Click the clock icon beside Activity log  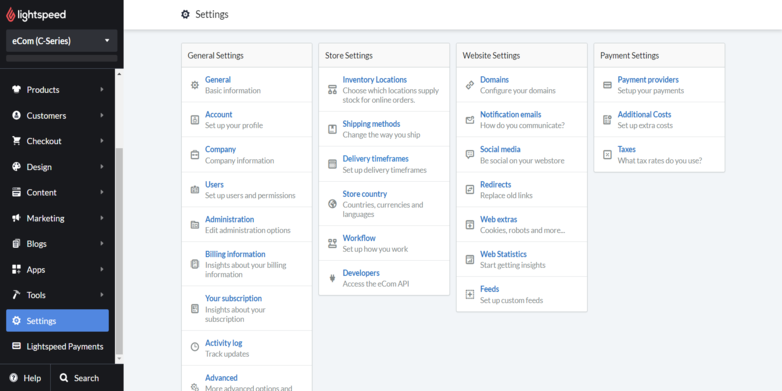tap(195, 346)
